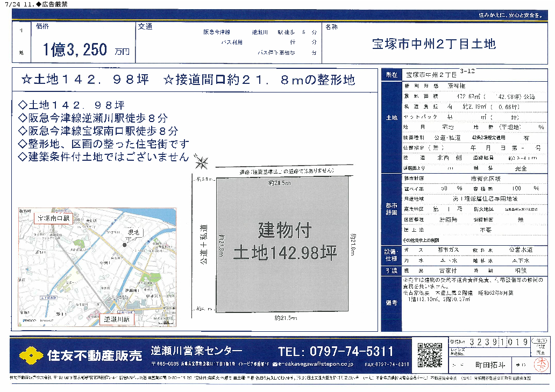The width and height of the screenshot is (555, 392).
Task: Click the 都市計画 section header in table
Action: pos(391,208)
